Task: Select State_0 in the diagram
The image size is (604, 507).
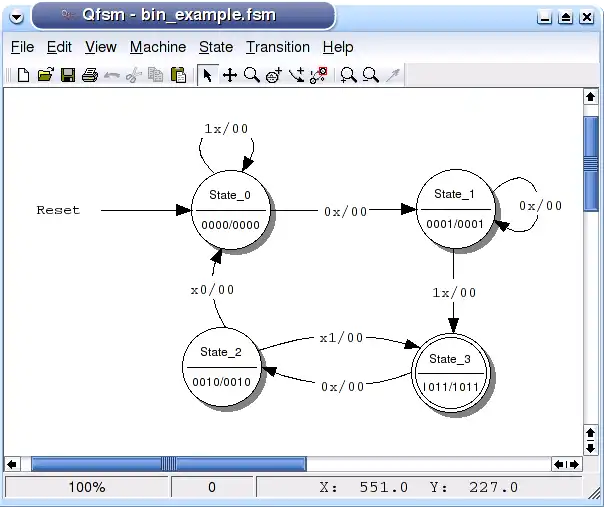Action: pyautogui.click(x=230, y=210)
